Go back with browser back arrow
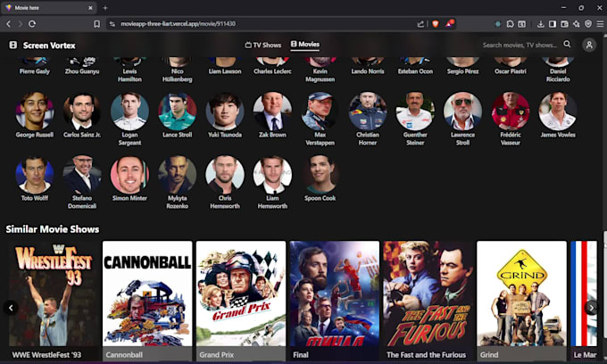Screen dimensions: 607x364 [9, 24]
